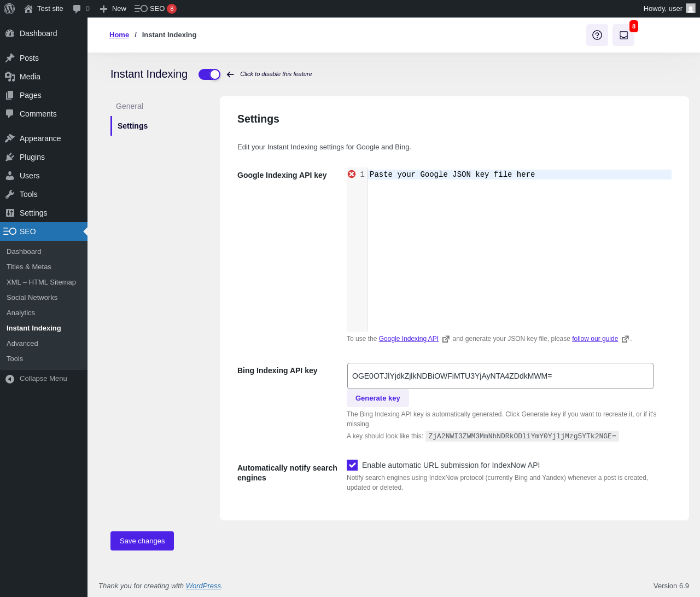Click the SEO menu in sidebar

(44, 231)
